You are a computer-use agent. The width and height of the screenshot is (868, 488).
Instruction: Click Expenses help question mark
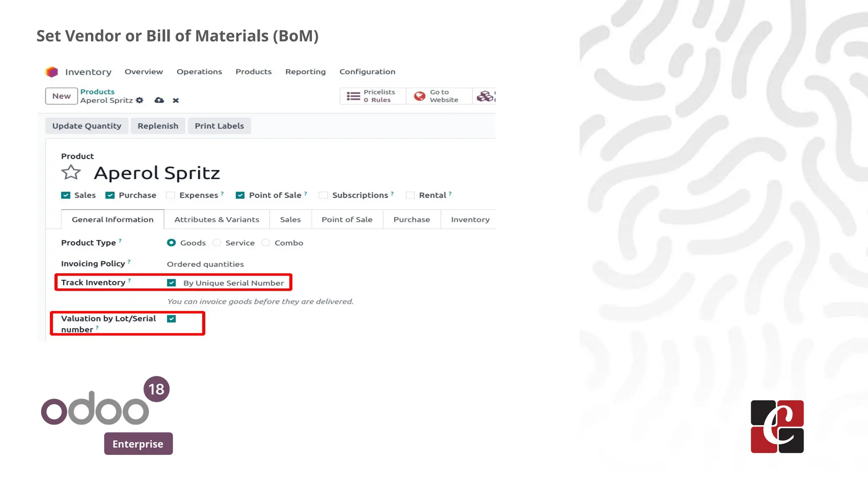222,193
